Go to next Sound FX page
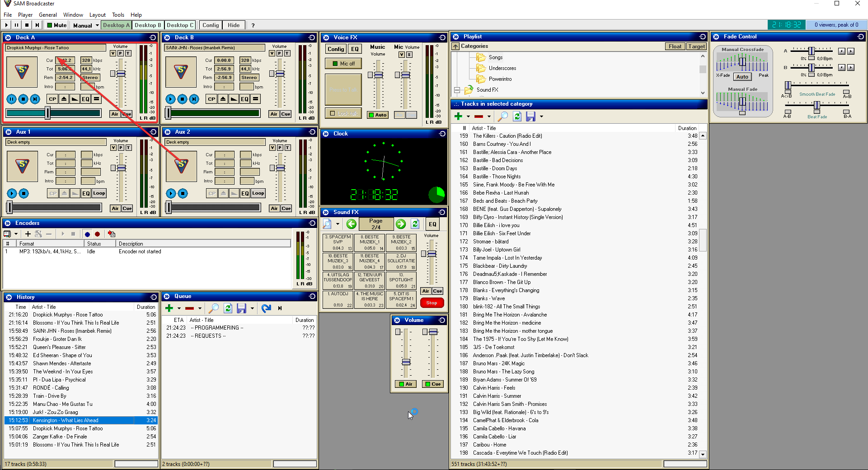The height and width of the screenshot is (470, 868). tap(400, 224)
